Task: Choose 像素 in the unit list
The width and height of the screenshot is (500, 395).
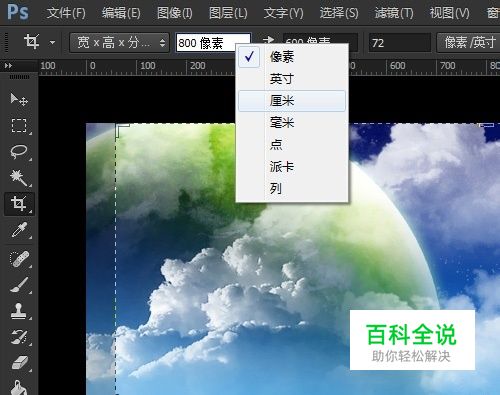Action: (292, 57)
